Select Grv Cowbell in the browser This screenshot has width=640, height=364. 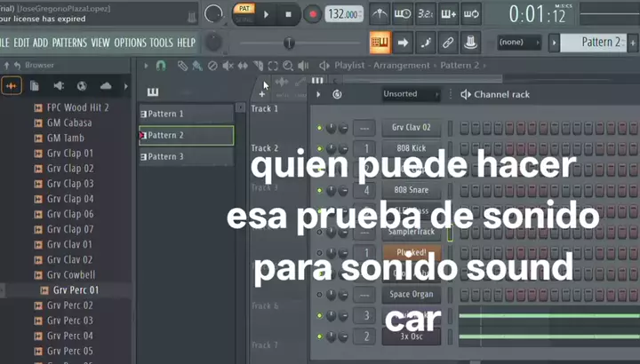click(x=70, y=275)
